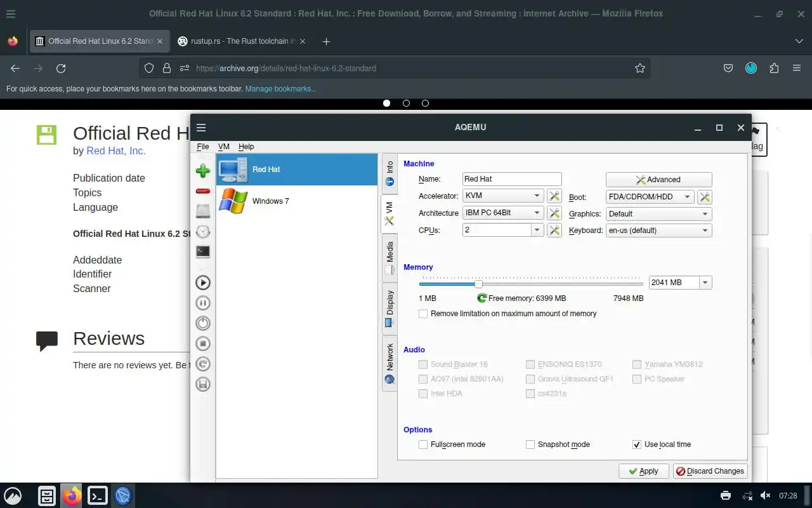Open the Keyboard en-us dropdown
812x508 pixels.
659,231
